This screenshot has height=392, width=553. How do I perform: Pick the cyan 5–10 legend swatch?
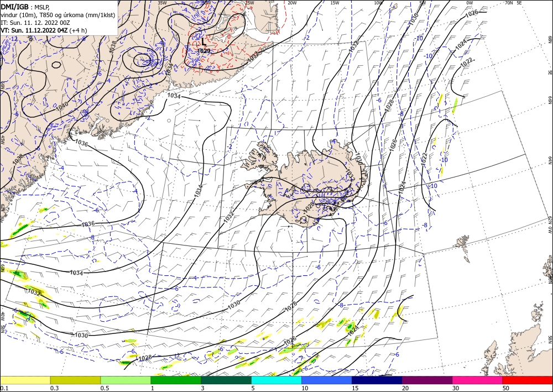[276, 380]
